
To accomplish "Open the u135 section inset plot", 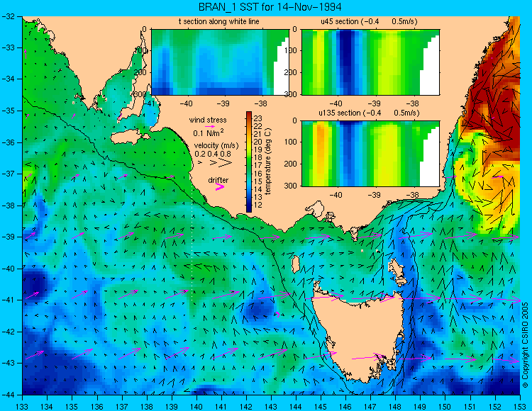I will [370, 153].
